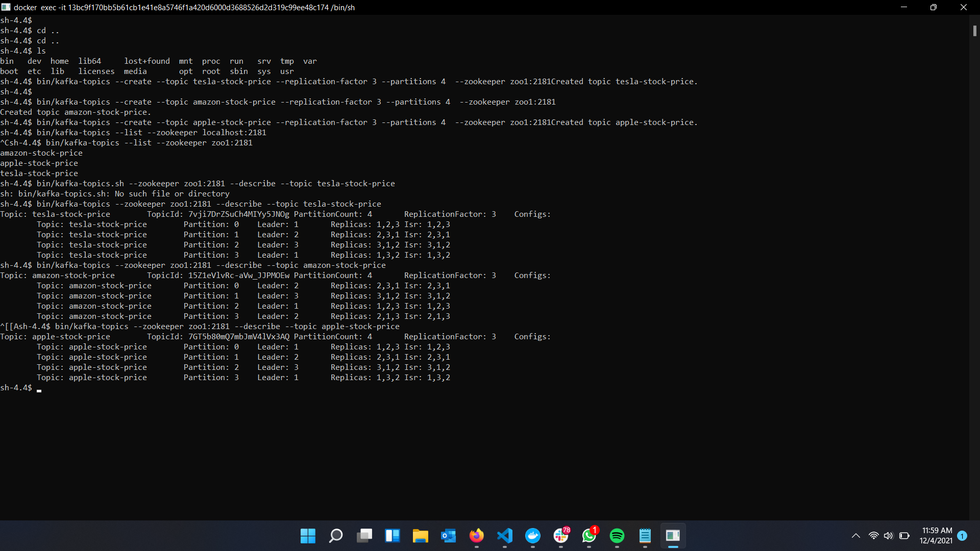Open WhatsApp from the taskbar
The image size is (980, 551).
[589, 536]
